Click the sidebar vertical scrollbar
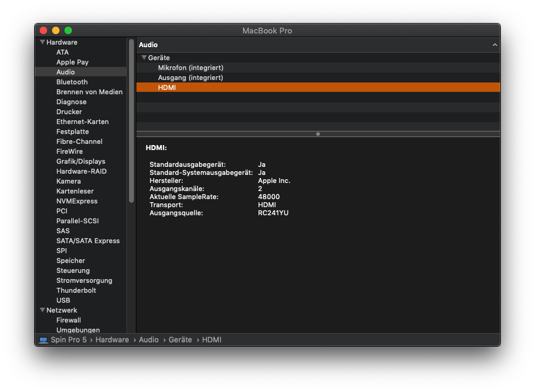This screenshot has width=535, height=392. (131, 121)
